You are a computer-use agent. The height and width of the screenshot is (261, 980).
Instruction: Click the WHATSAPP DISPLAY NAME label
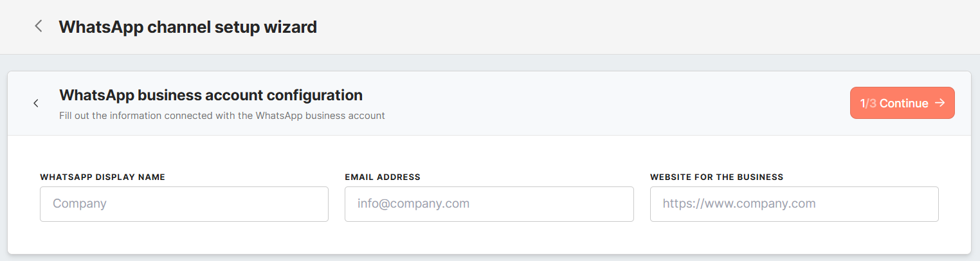pyautogui.click(x=103, y=177)
